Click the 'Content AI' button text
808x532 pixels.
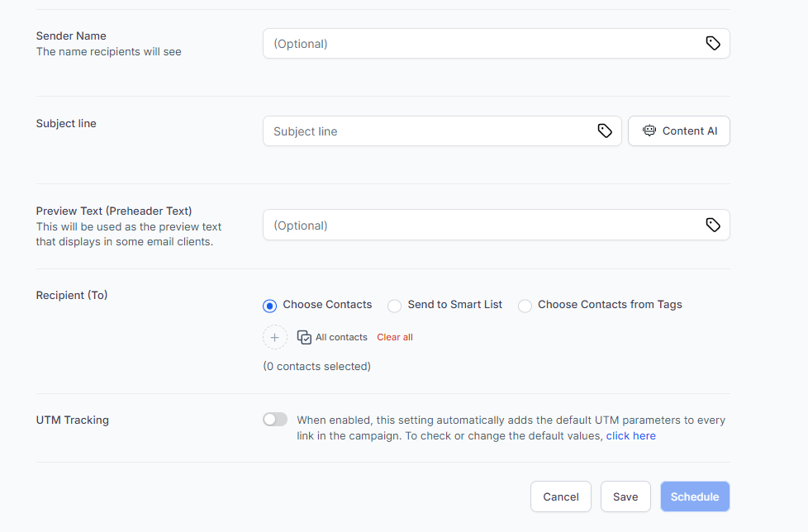click(x=689, y=131)
